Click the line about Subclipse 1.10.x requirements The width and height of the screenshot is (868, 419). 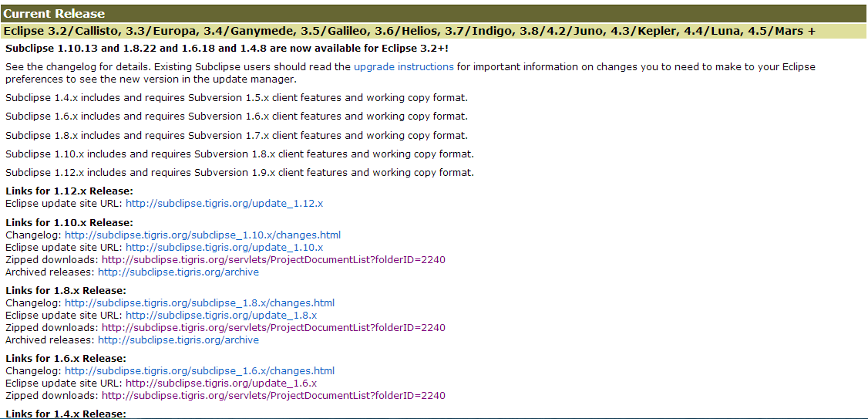240,154
